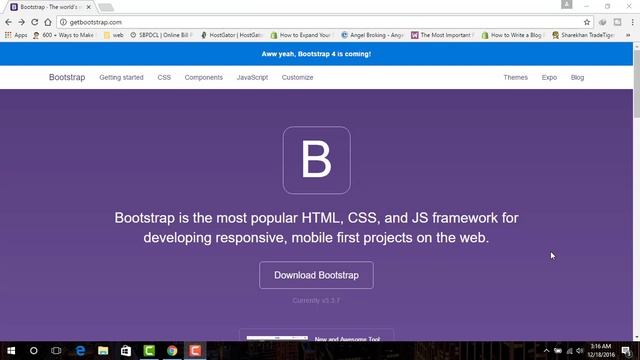Image resolution: width=640 pixels, height=360 pixels.
Task: Open the red Camtasia recorder taskbar icon
Action: (x=195, y=351)
